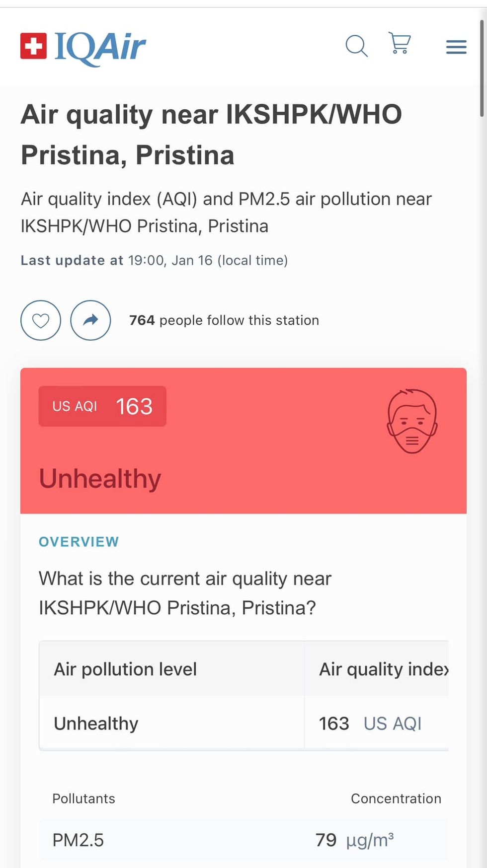Follow this station with heart icon
487x868 pixels.
coord(41,321)
